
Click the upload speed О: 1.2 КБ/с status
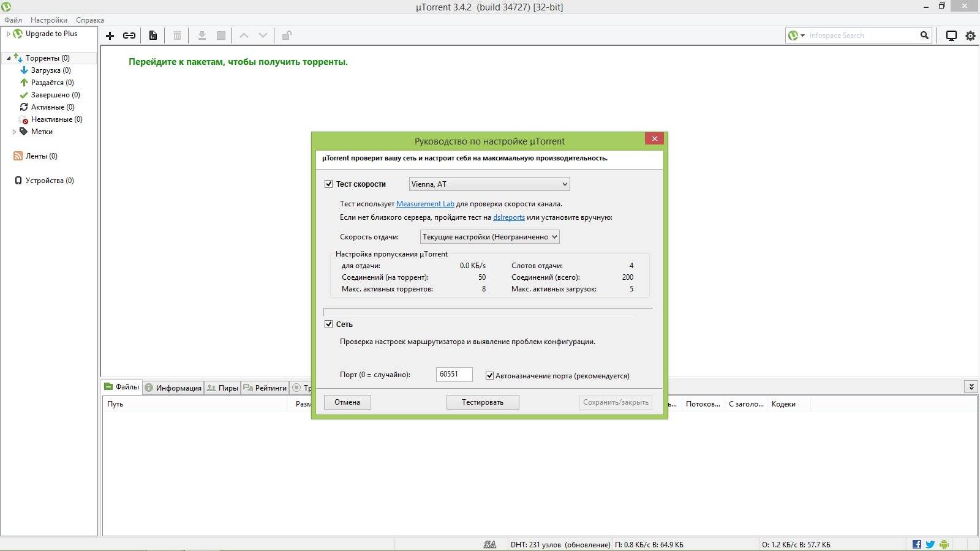click(796, 544)
